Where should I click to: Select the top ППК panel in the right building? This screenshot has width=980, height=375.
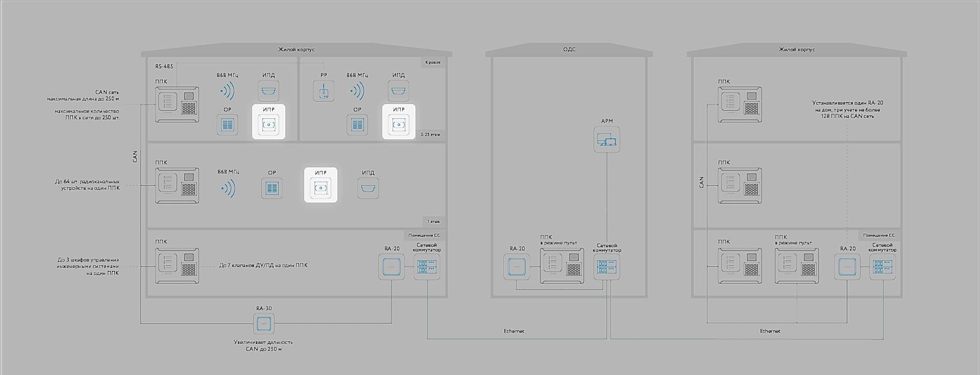click(740, 105)
